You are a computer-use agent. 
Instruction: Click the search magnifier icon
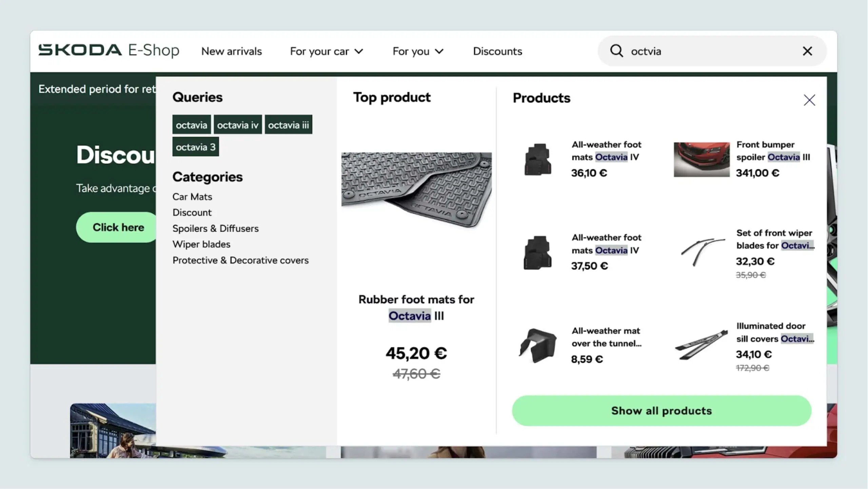(616, 51)
